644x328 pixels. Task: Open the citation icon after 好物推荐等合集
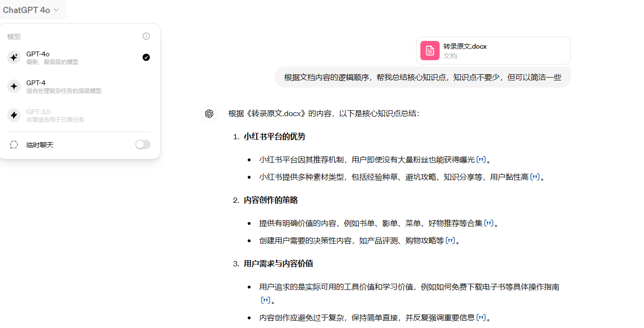[489, 223]
